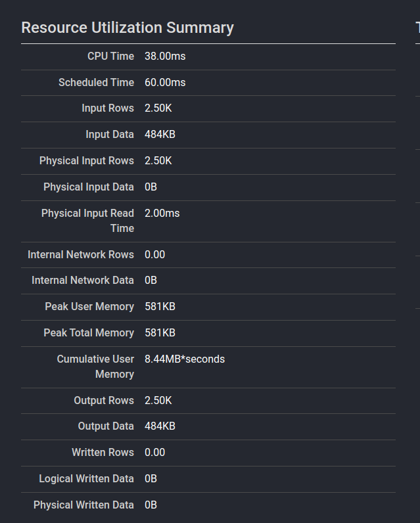
Task: Click the Physical Written Data label
Action: [x=83, y=505]
